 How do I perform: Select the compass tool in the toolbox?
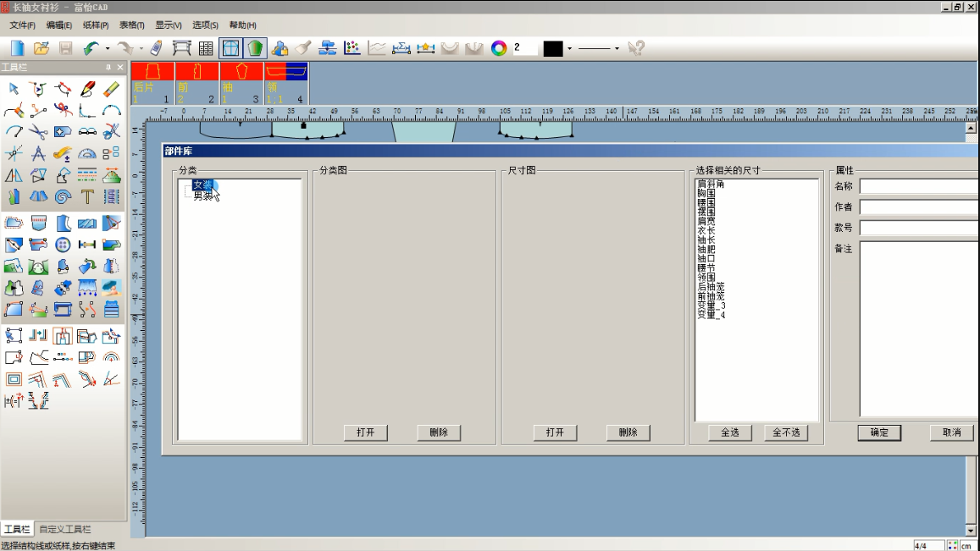[38, 154]
